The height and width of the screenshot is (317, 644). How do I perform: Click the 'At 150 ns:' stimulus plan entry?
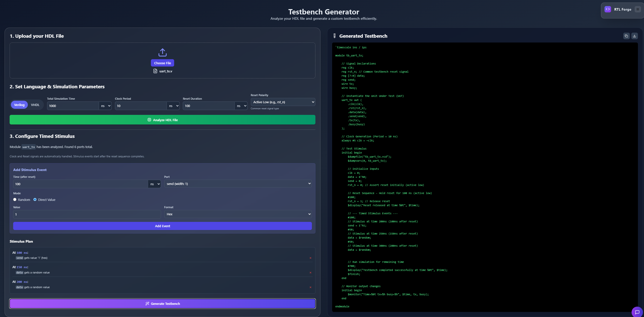20,267
